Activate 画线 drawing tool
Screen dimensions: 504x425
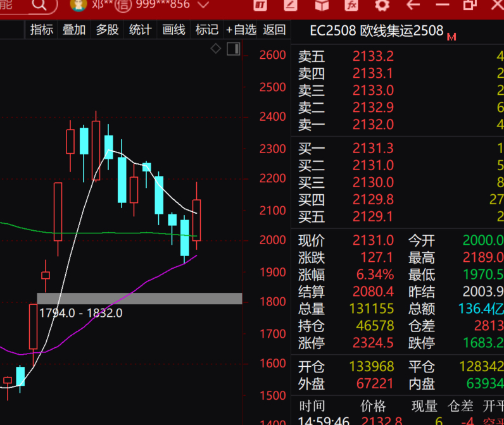[x=173, y=30]
